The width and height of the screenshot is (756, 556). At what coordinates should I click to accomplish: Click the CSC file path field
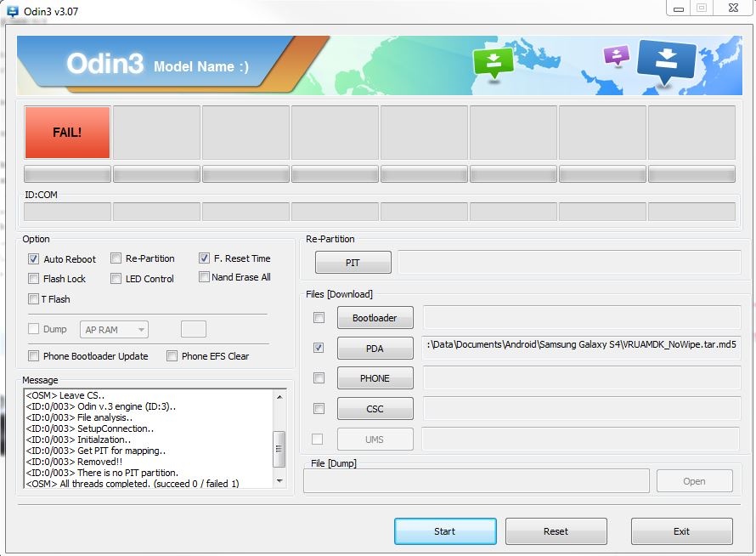tap(582, 408)
